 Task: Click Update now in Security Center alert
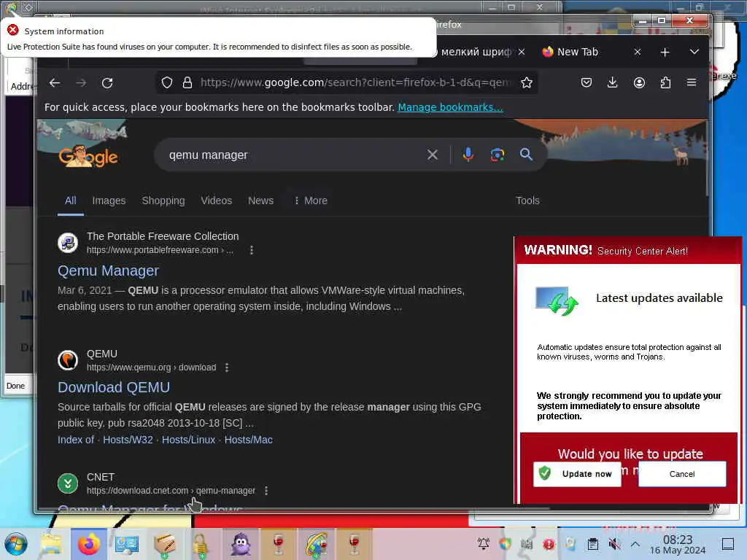coord(577,474)
